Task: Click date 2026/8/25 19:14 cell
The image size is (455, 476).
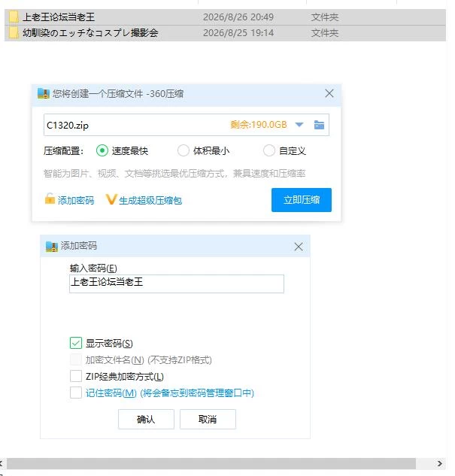Action: (x=238, y=33)
